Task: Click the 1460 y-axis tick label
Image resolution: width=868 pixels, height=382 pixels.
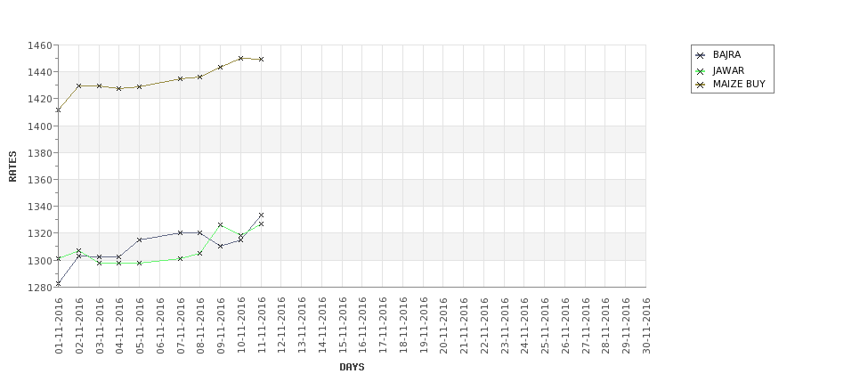Action: click(40, 45)
